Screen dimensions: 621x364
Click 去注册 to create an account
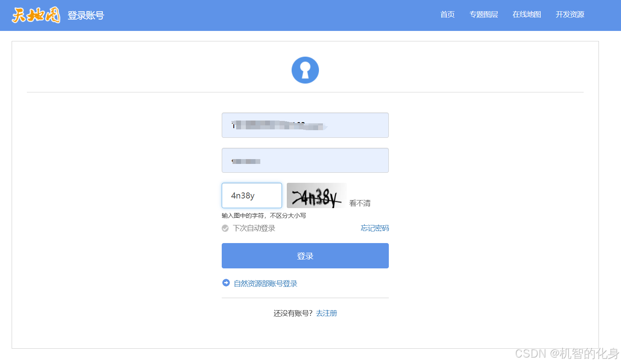pyautogui.click(x=327, y=313)
